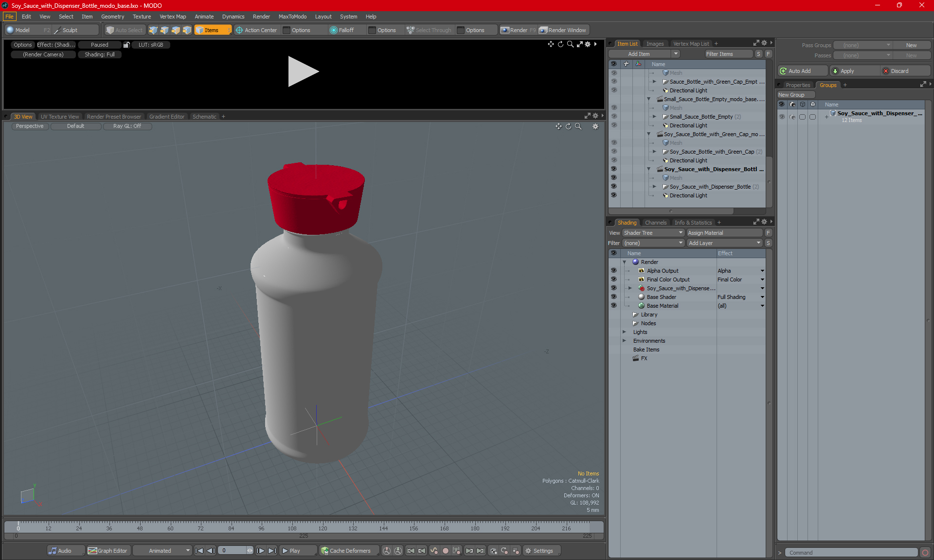Open the Animated keying dropdown
Screen dimensions: 934x560
pyautogui.click(x=162, y=551)
